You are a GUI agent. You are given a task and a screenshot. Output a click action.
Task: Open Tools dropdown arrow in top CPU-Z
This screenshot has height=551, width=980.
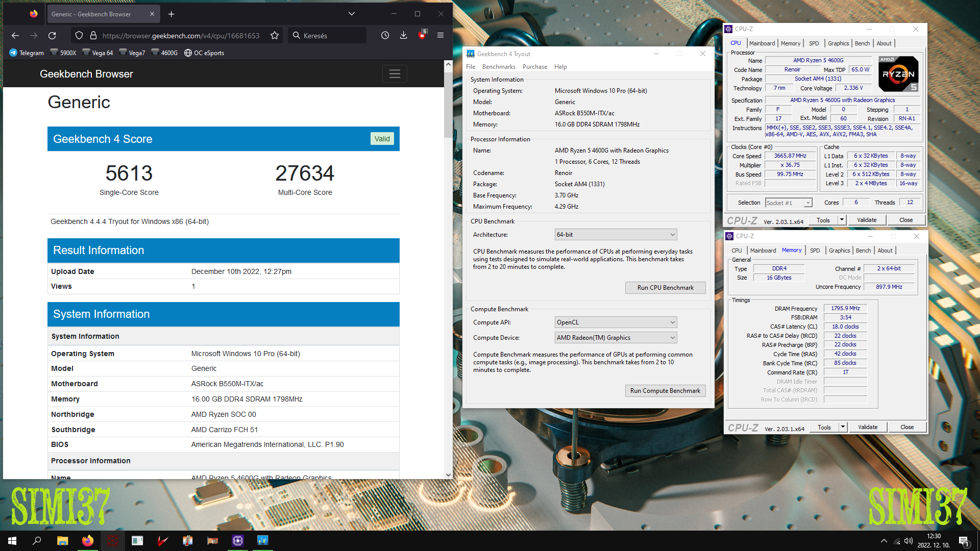coord(842,220)
